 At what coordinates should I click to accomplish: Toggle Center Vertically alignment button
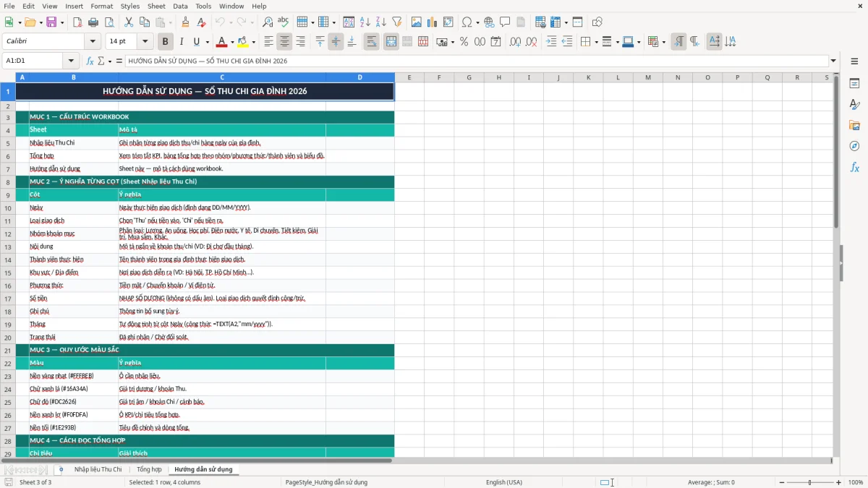(336, 42)
